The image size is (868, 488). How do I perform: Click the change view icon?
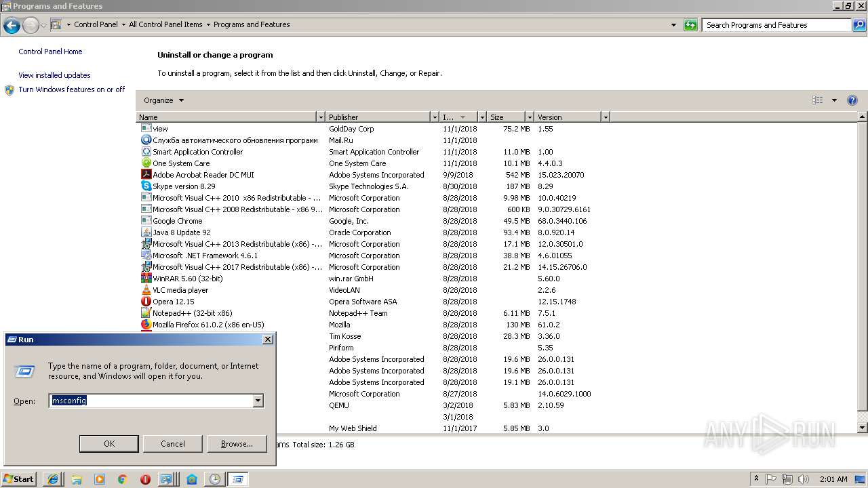click(x=818, y=100)
